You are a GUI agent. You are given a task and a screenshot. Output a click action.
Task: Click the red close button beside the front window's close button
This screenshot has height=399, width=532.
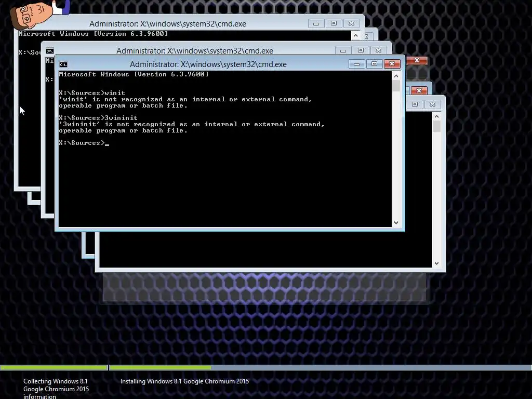417,60
